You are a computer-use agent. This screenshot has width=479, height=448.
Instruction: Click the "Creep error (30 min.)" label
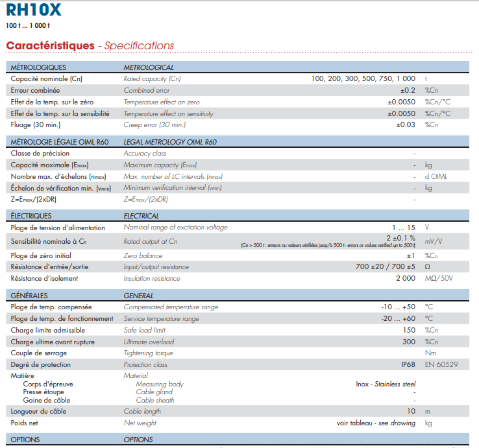[x=154, y=124]
